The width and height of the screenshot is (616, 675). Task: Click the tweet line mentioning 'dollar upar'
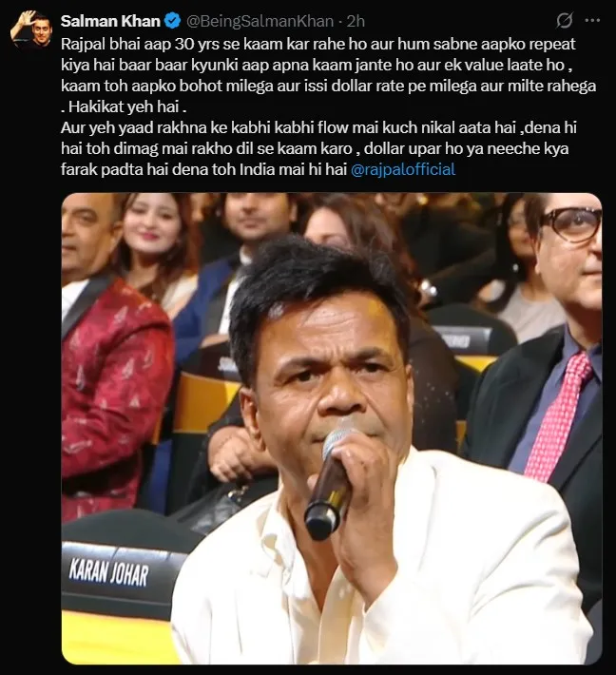pos(315,148)
